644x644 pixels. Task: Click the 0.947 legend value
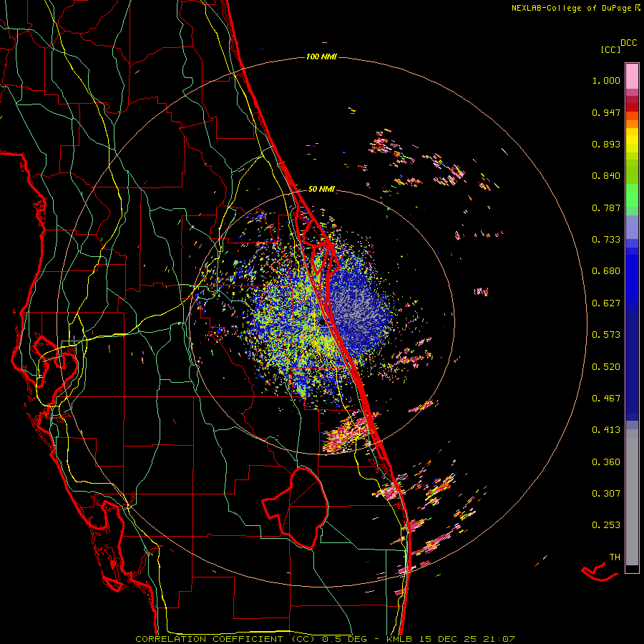(x=606, y=112)
